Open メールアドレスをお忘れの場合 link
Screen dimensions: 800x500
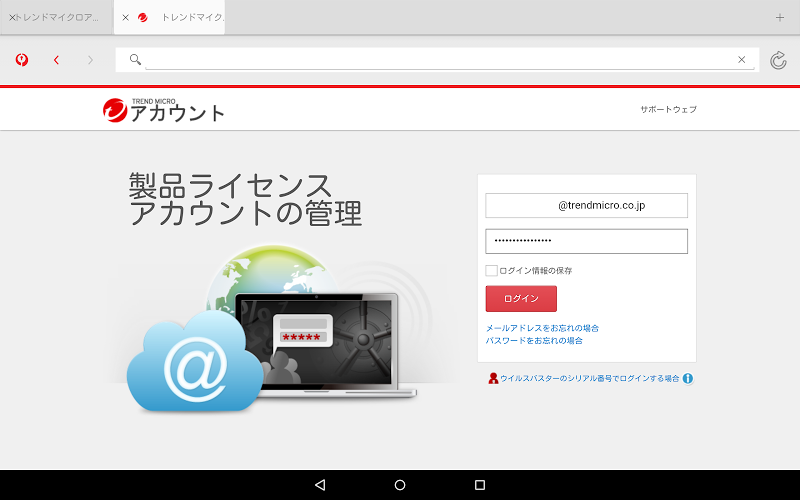point(542,328)
